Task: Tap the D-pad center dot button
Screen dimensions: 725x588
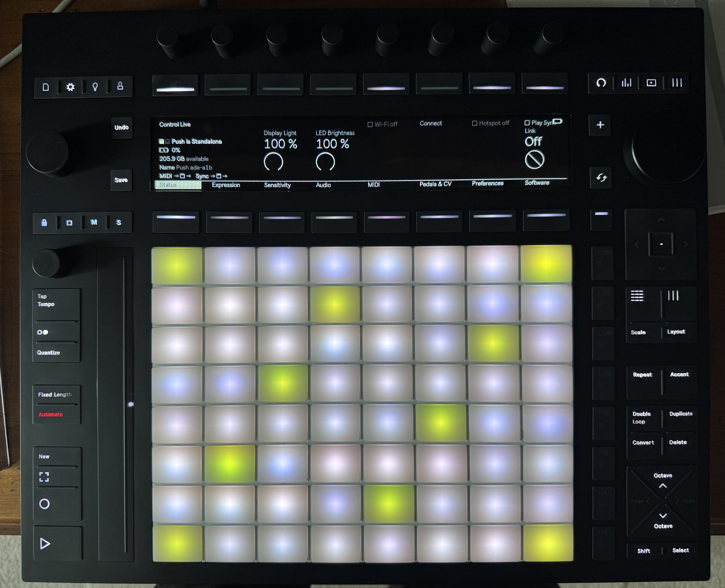Action: click(661, 244)
